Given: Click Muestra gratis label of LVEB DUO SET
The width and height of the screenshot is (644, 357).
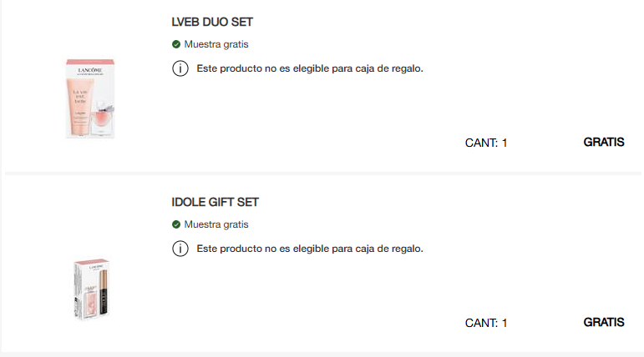Looking at the screenshot, I should pos(216,44).
